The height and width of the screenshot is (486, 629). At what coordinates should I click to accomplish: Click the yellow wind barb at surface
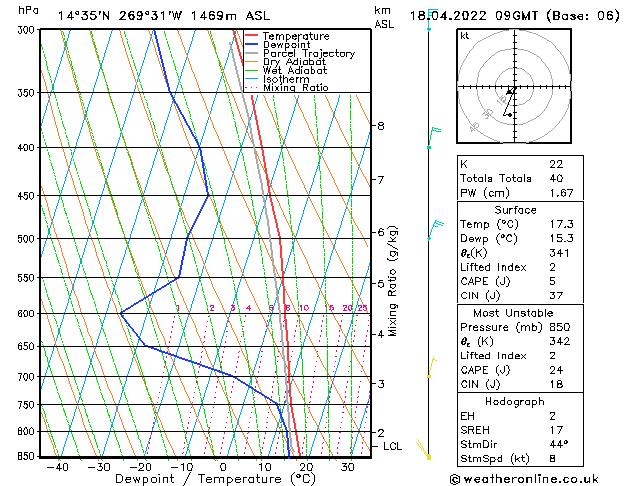425,450
